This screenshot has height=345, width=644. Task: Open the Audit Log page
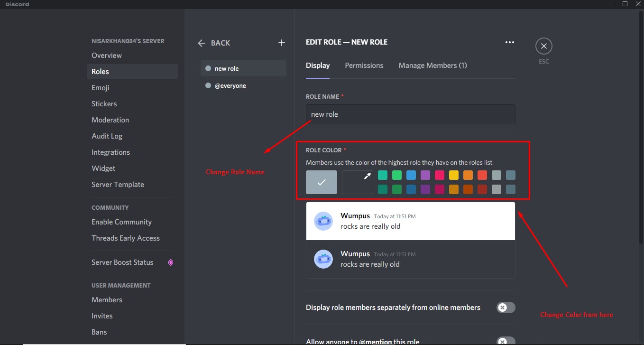point(132,136)
